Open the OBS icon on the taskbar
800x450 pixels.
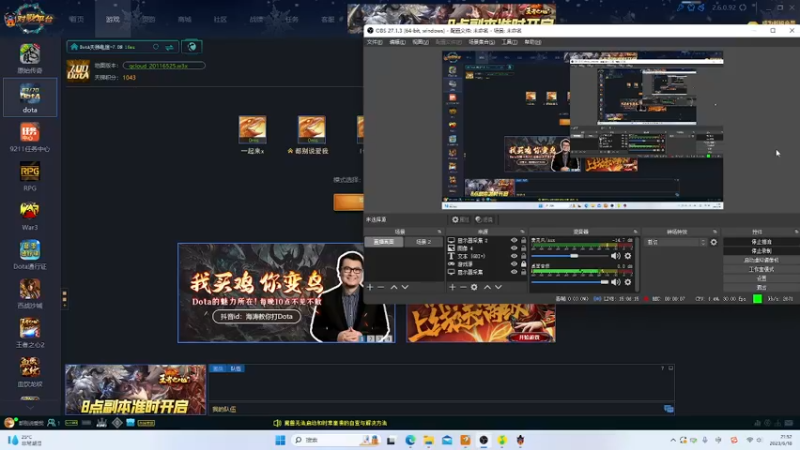484,440
